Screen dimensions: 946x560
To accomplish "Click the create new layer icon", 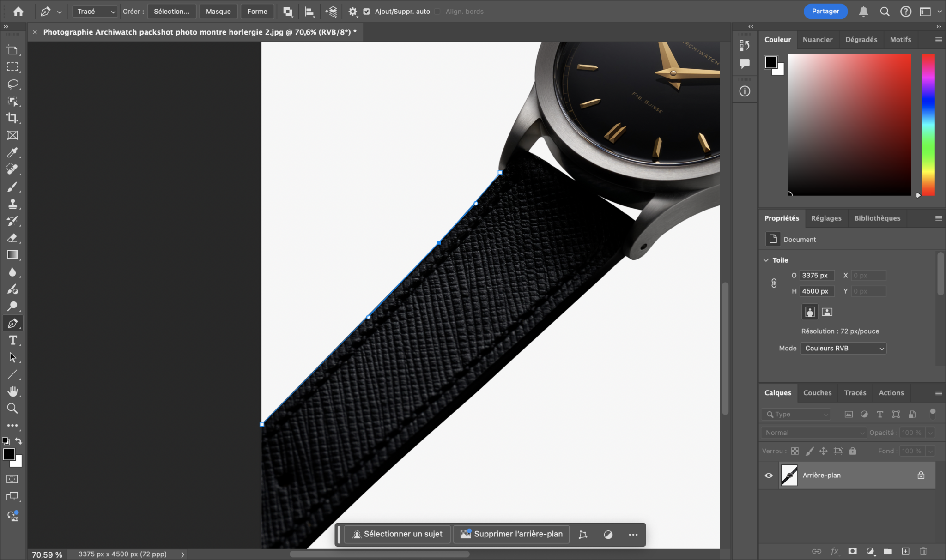I will pyautogui.click(x=905, y=551).
